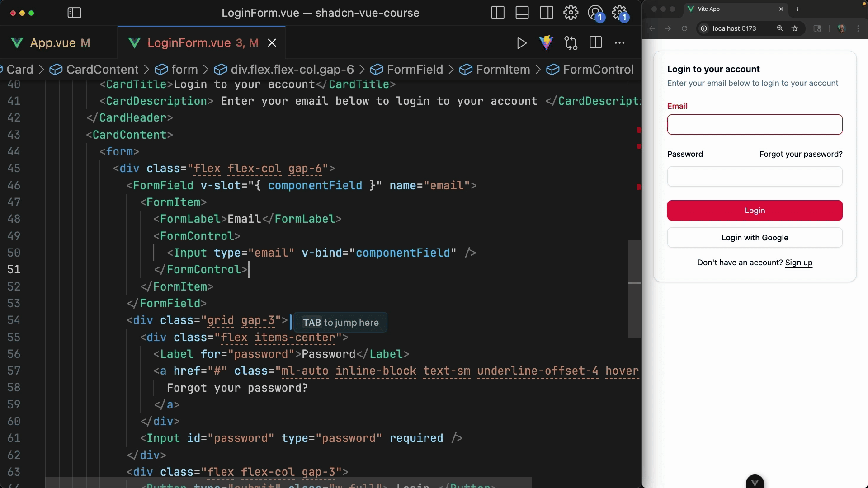Open the browser profile avatar
This screenshot has height=488, width=868.
click(841, 28)
